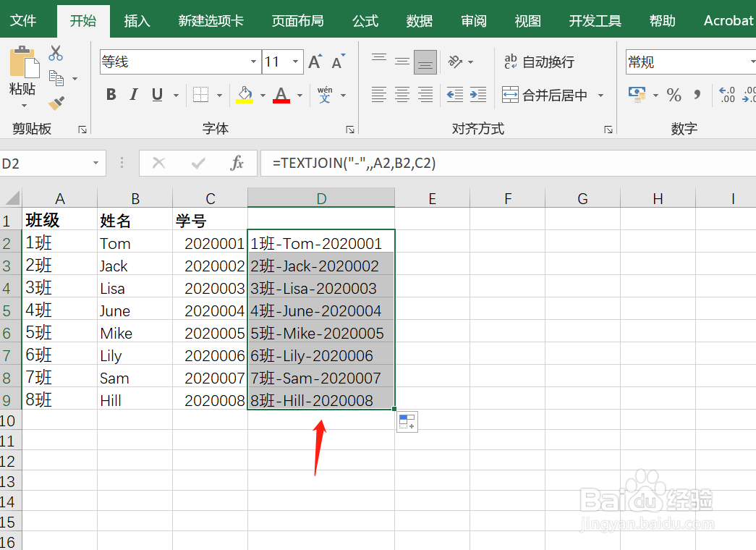The height and width of the screenshot is (550, 756).
Task: Click the Increase Font Size icon
Action: tap(313, 62)
